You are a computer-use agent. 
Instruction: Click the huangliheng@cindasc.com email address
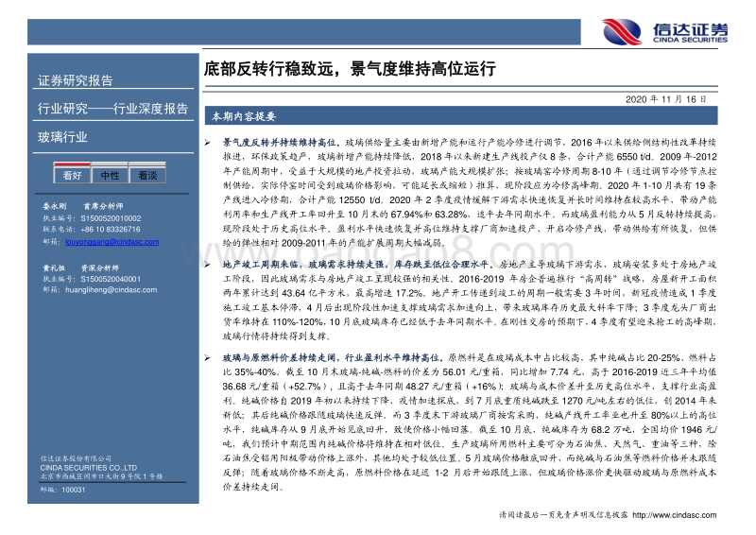click(111, 290)
